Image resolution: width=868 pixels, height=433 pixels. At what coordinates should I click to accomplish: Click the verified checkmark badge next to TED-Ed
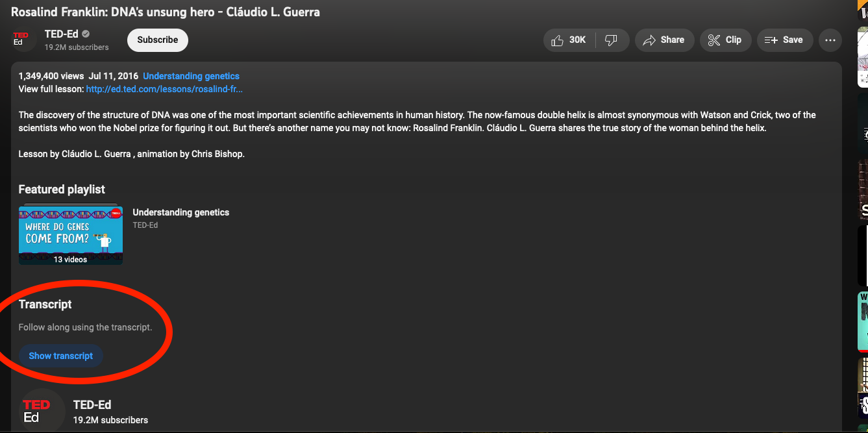[86, 34]
